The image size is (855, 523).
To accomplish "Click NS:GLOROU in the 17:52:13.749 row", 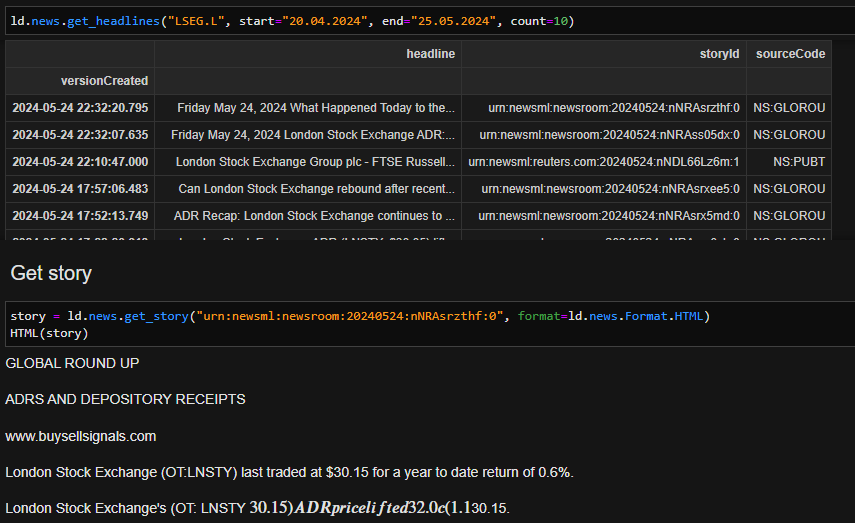I will (789, 216).
